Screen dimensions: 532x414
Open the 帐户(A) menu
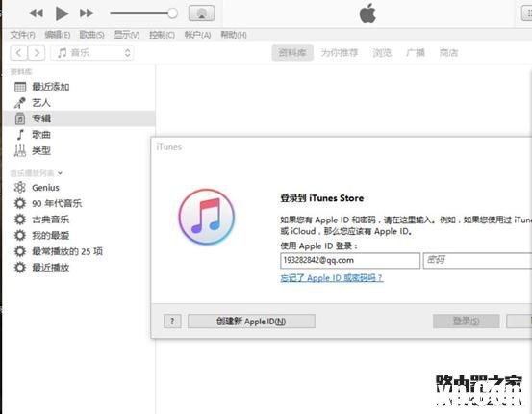pos(197,35)
